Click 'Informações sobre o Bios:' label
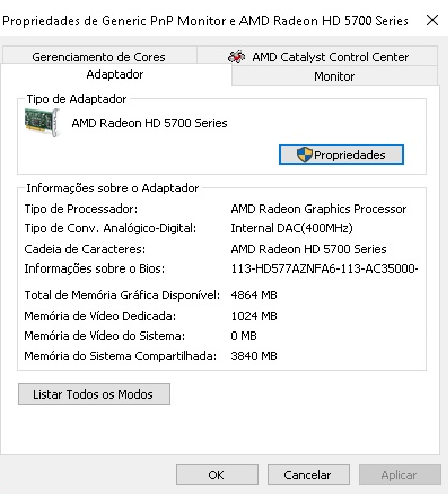Image resolution: width=448 pixels, height=502 pixels. [95, 269]
